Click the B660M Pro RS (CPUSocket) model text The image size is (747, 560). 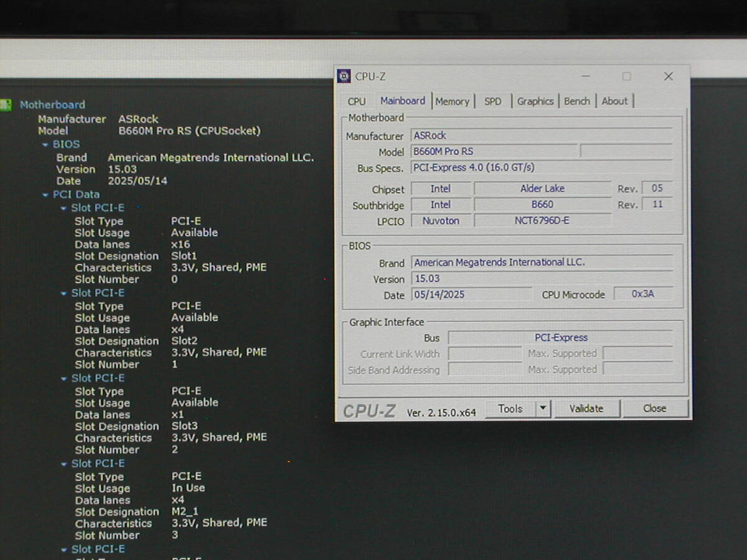pyautogui.click(x=189, y=131)
